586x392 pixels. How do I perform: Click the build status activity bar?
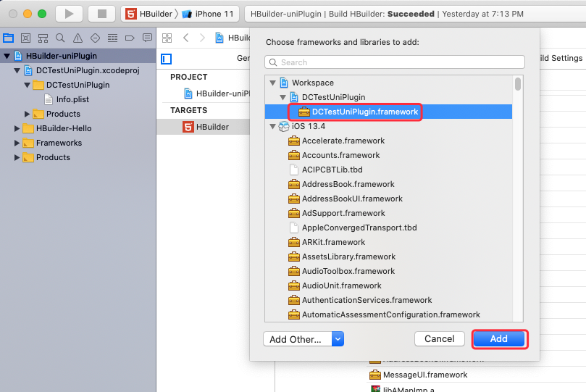tap(415, 14)
